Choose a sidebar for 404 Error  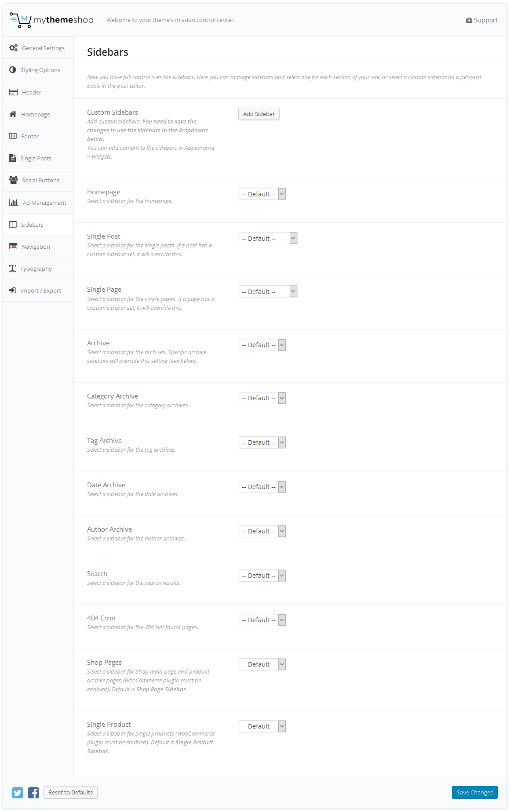click(x=262, y=620)
